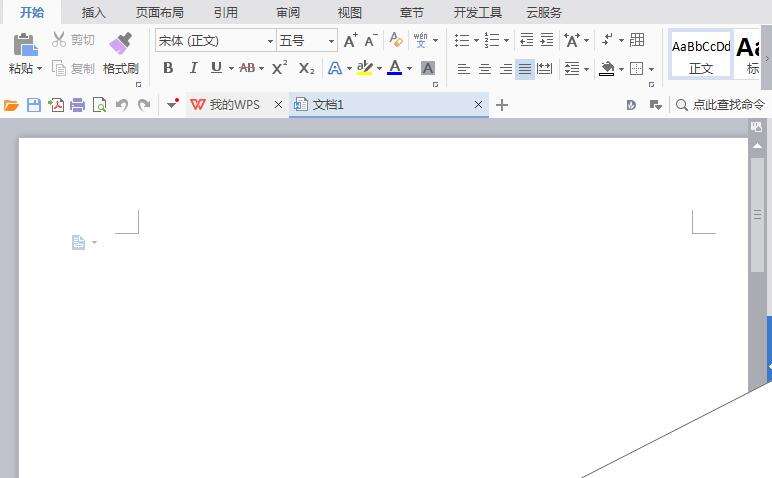Expand the Paste options arrow
Screen dimensions: 772x478
pyautogui.click(x=39, y=68)
